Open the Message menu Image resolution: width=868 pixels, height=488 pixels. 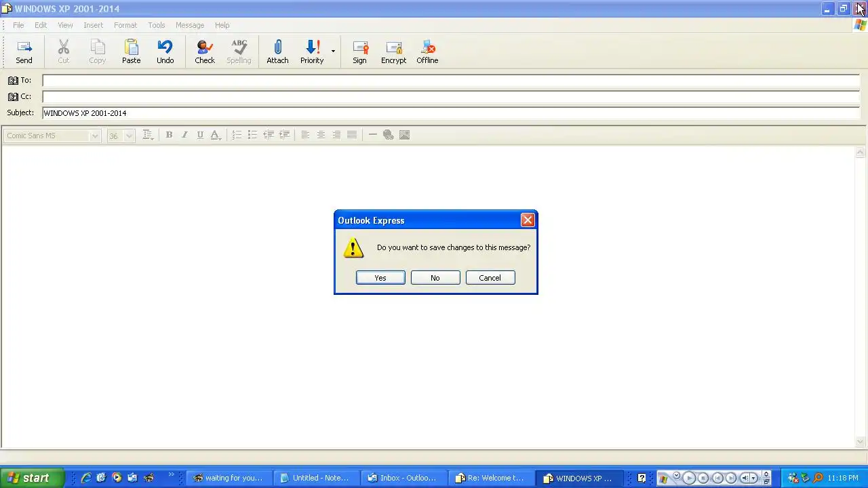point(190,25)
